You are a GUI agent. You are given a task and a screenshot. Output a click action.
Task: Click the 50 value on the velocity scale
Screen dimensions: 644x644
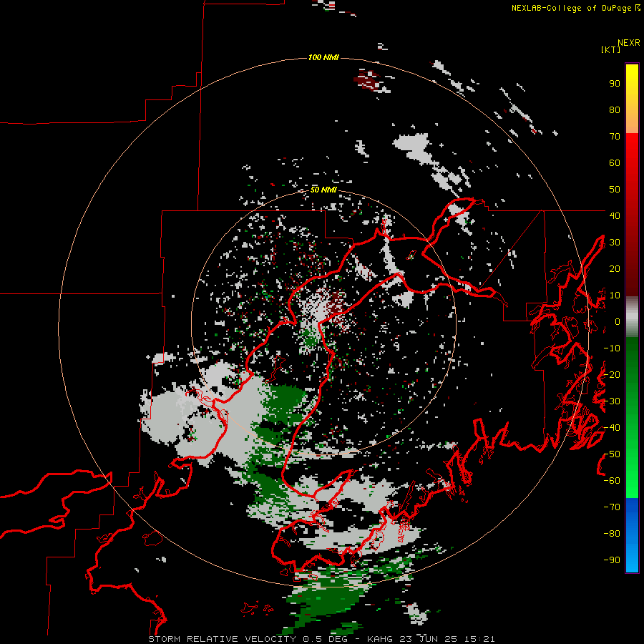tap(615, 190)
